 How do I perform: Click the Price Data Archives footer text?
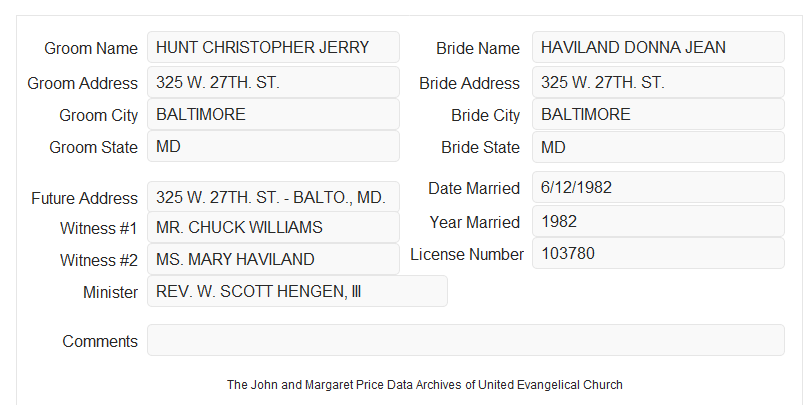point(425,385)
